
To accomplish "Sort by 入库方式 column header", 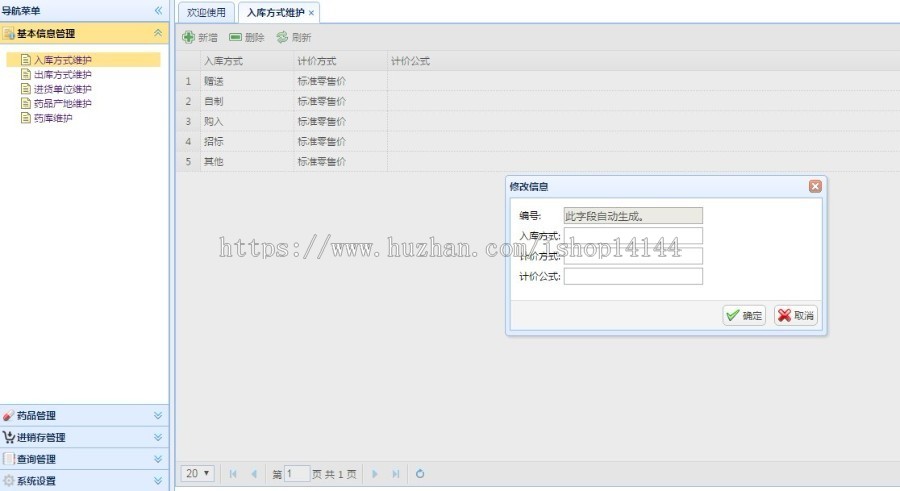I will 247,61.
